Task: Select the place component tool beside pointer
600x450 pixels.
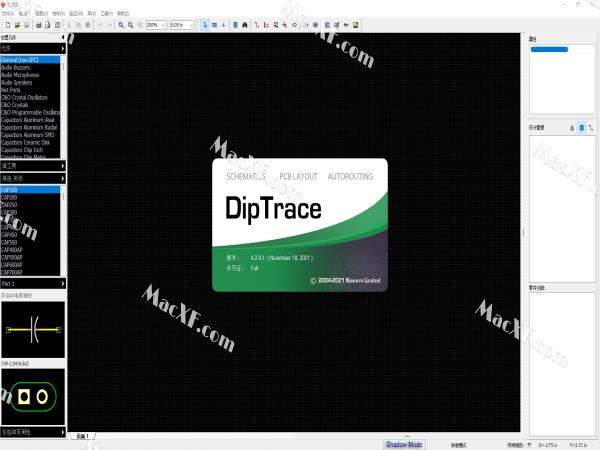Action: tap(214, 25)
